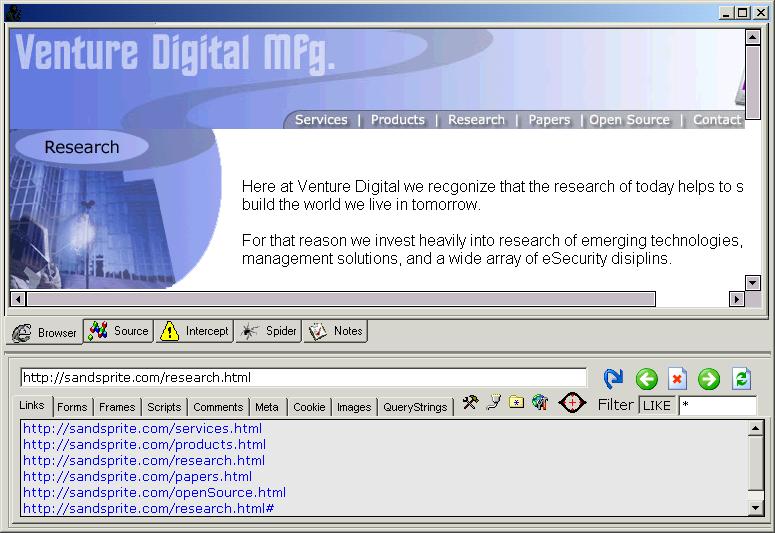Click the Stop page icon with red X
This screenshot has height=533, width=775.
click(677, 379)
